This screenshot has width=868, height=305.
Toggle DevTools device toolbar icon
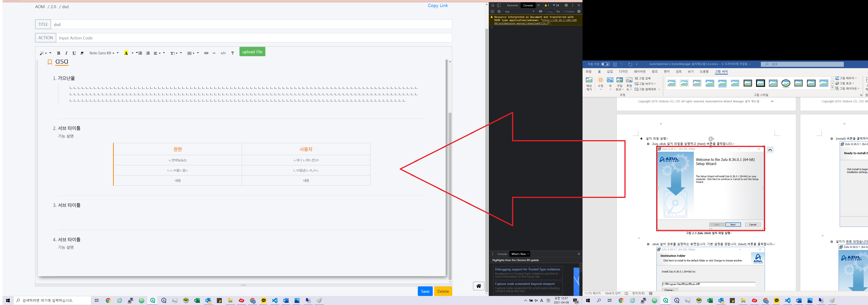pyautogui.click(x=499, y=5)
